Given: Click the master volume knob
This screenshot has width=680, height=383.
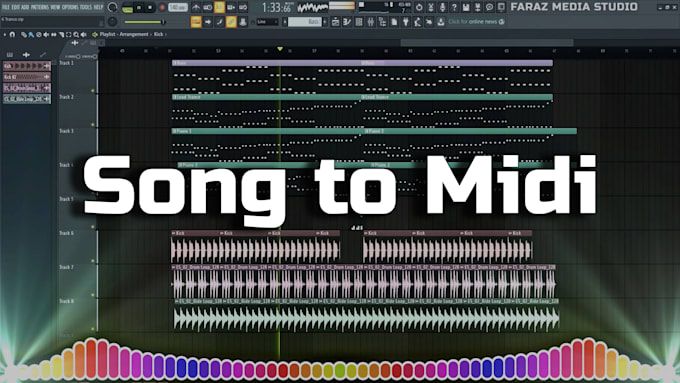Looking at the screenshot, I should [x=112, y=7].
